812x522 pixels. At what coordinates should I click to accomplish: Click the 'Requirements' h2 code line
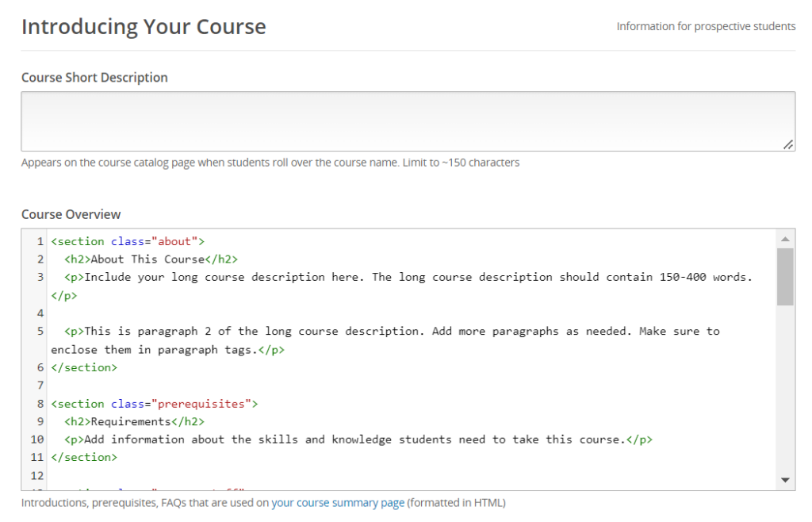tap(135, 421)
